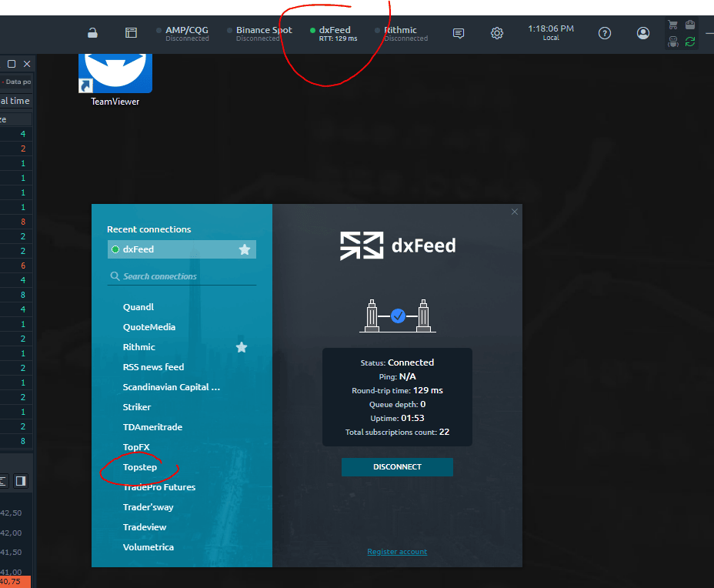Open the user account profile icon
Viewport: 714px width, 588px height.
643,33
